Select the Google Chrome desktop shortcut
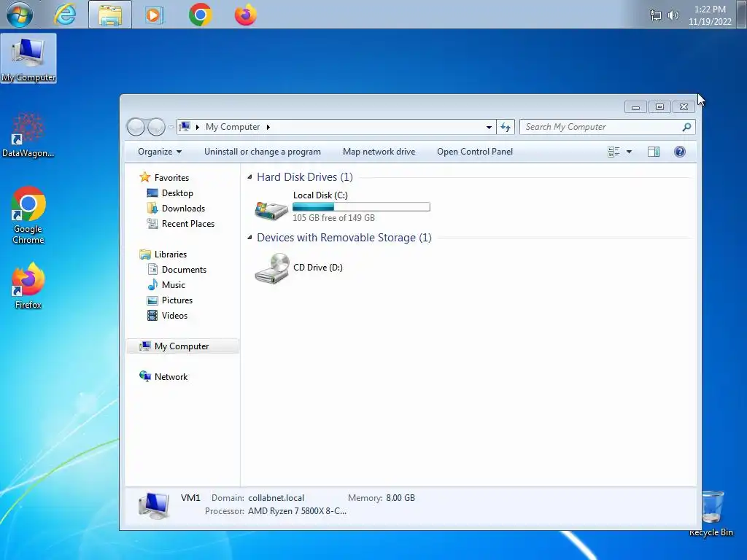This screenshot has height=560, width=747. pos(28,215)
